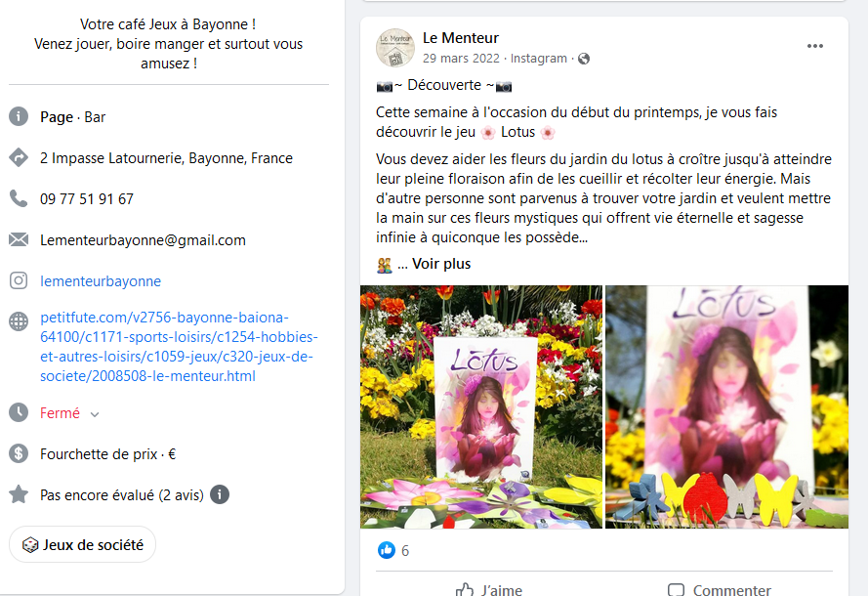
Task: Open the lementeurbayonne Instagram link
Action: (x=101, y=281)
